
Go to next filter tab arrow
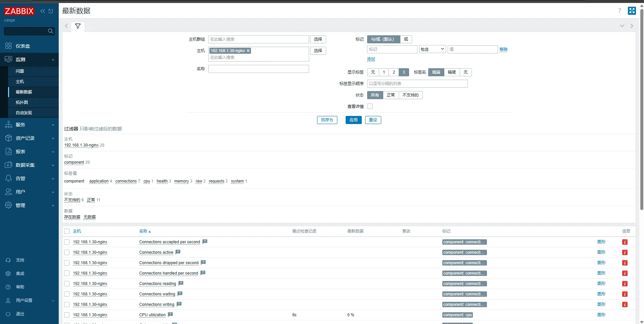632,26
